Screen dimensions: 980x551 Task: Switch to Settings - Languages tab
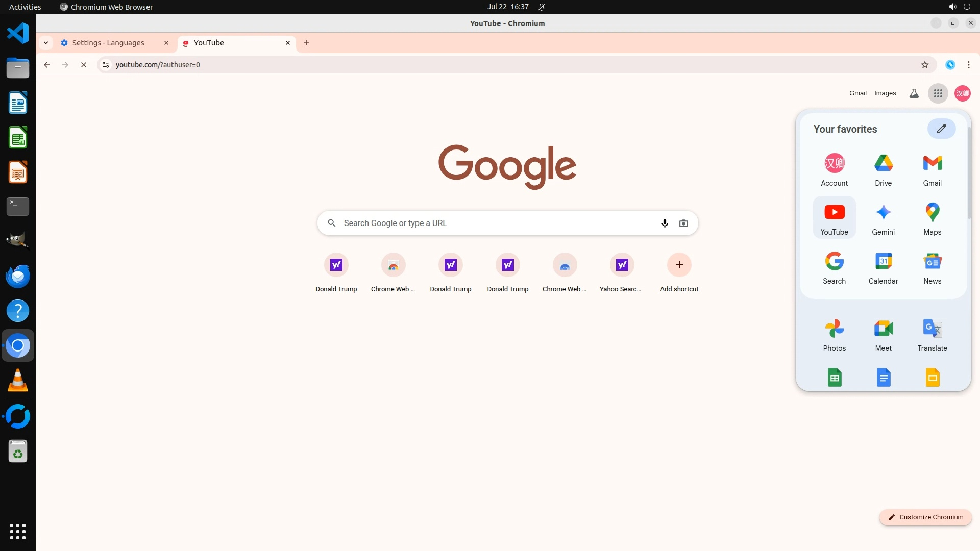pos(108,43)
